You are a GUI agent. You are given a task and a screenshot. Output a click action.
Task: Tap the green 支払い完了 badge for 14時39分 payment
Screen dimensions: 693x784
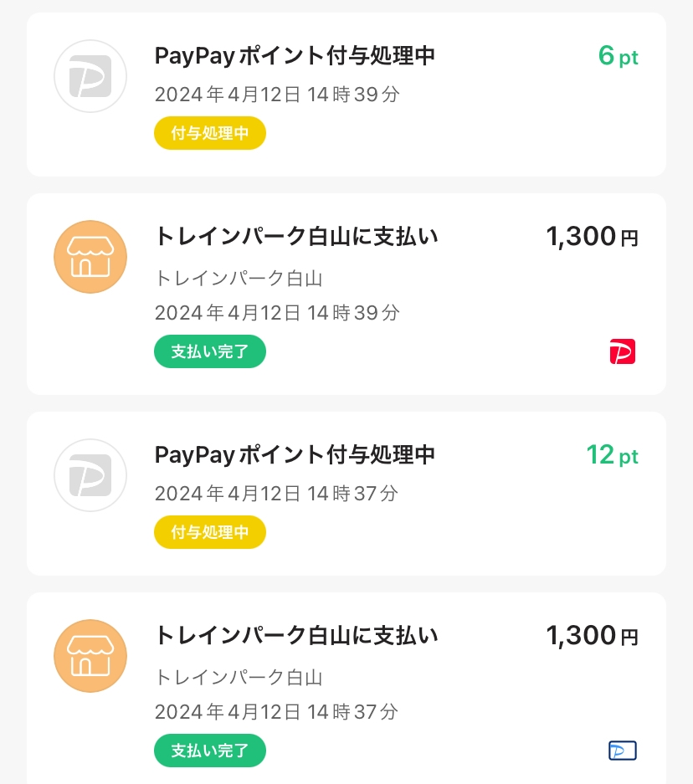pos(210,351)
